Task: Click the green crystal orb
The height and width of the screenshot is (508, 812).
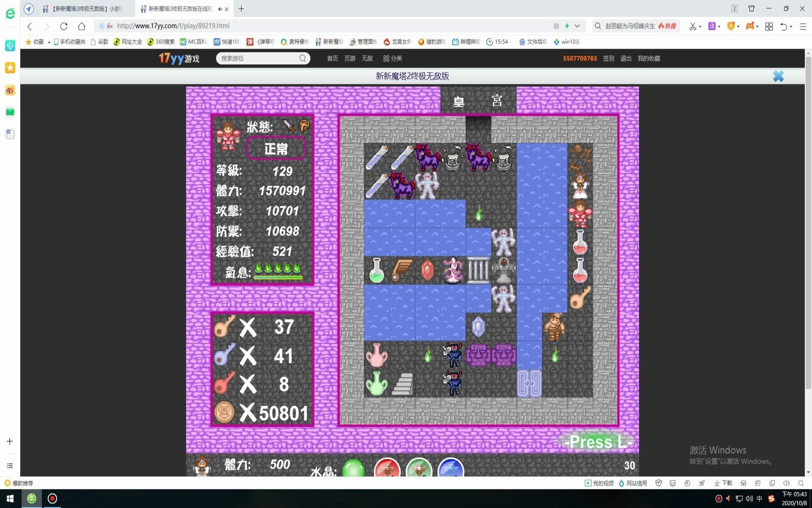Action: tap(353, 468)
